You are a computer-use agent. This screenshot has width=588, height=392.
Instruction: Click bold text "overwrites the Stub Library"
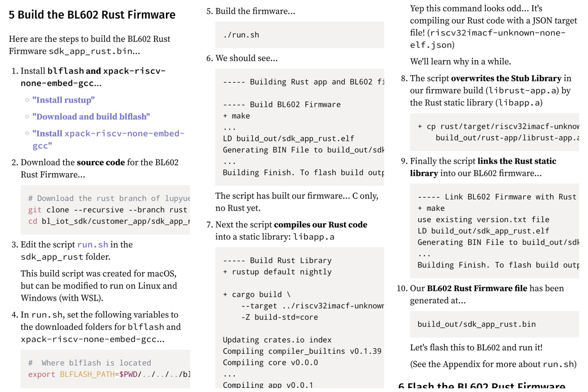tap(506, 78)
